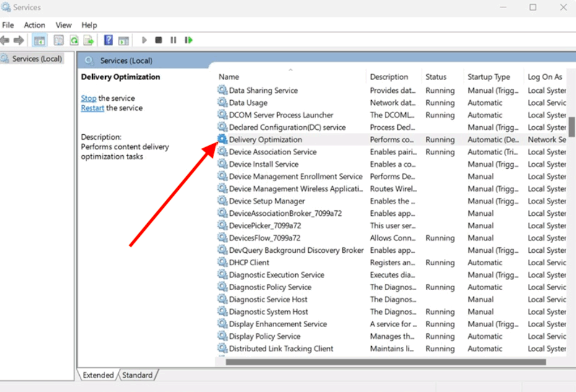
Task: Click the Show/Hide Console Tree toolbar icon
Action: (x=40, y=40)
